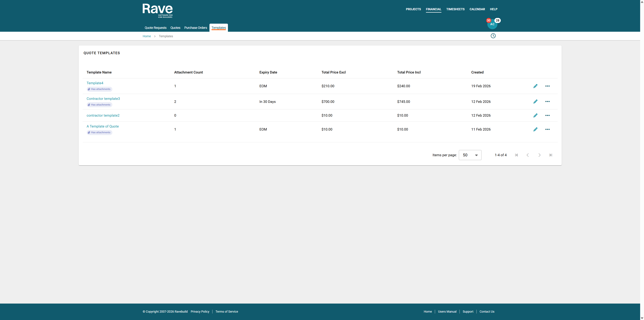The height and width of the screenshot is (320, 644).
Task: Switch to the Purchase Orders tab
Action: [x=196, y=28]
